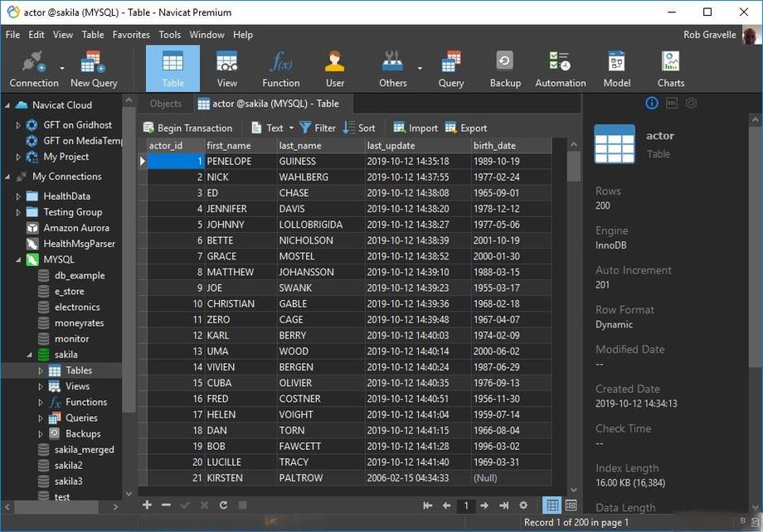The width and height of the screenshot is (763, 532).
Task: Open the Tools menu
Action: [x=169, y=35]
